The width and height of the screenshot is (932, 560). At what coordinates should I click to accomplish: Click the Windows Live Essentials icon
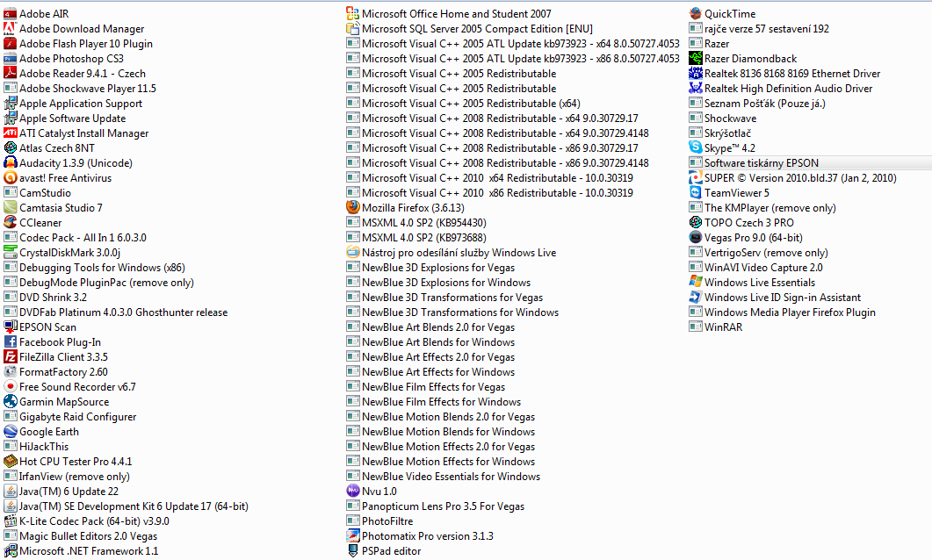[696, 282]
